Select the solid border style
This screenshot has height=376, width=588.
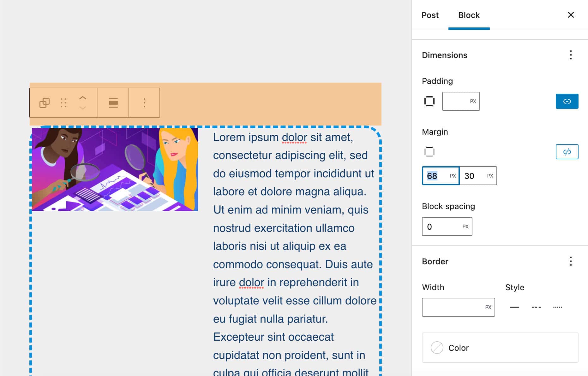(515, 307)
